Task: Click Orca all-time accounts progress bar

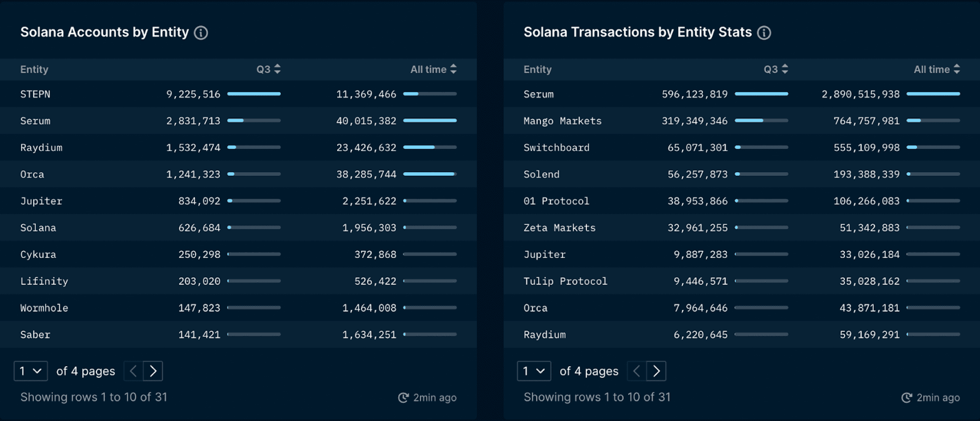Action: (x=430, y=174)
